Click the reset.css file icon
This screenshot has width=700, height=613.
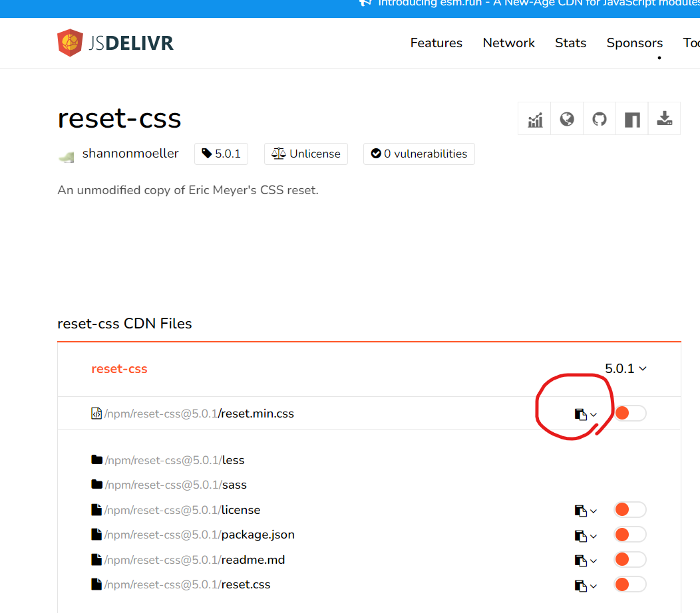[x=96, y=584]
